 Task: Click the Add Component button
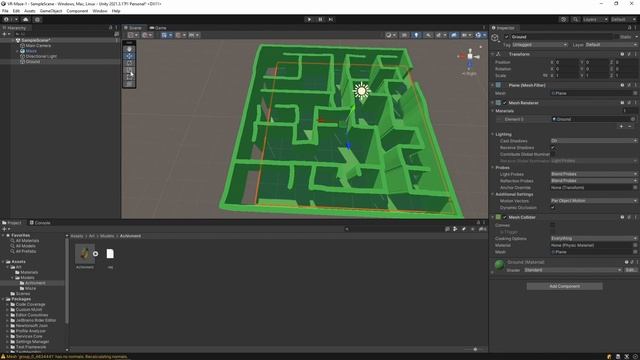(564, 287)
